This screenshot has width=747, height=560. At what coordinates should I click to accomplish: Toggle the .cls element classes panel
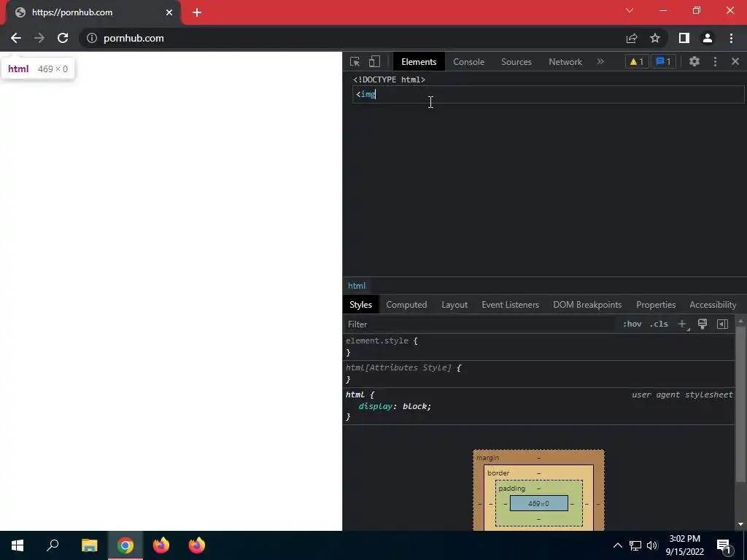[x=659, y=324]
